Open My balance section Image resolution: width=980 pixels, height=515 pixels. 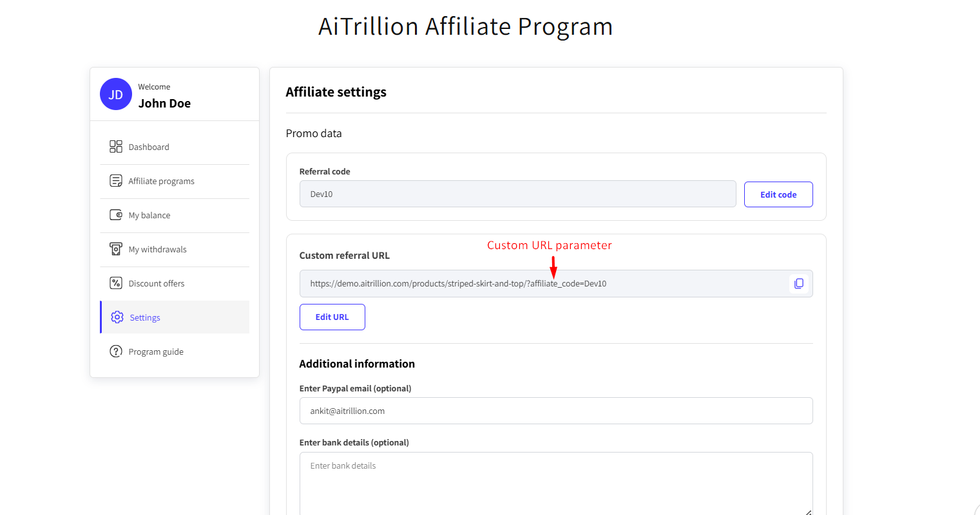(x=149, y=215)
